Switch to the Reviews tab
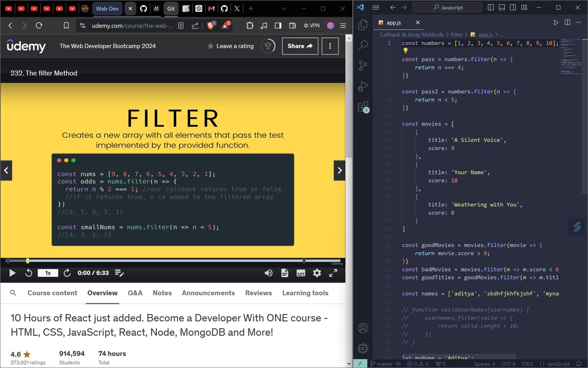This screenshot has width=588, height=368. click(259, 293)
